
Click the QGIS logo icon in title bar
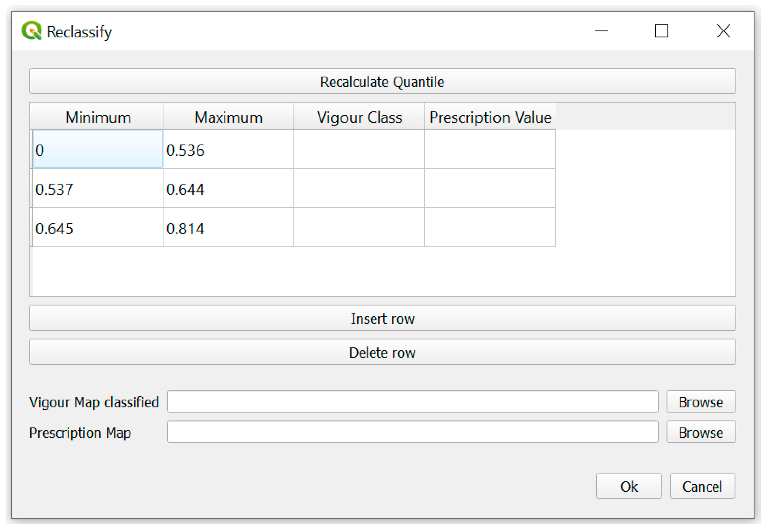pyautogui.click(x=32, y=31)
